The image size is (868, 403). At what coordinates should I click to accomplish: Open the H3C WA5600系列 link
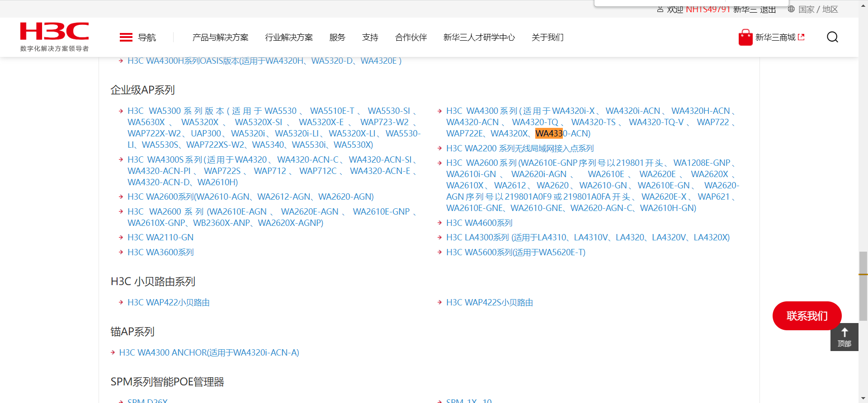(x=516, y=253)
